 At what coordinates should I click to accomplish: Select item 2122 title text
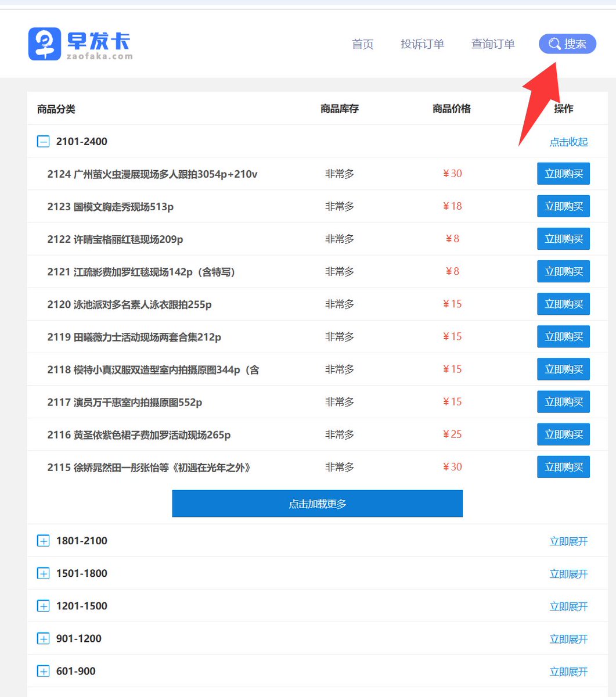click(115, 239)
